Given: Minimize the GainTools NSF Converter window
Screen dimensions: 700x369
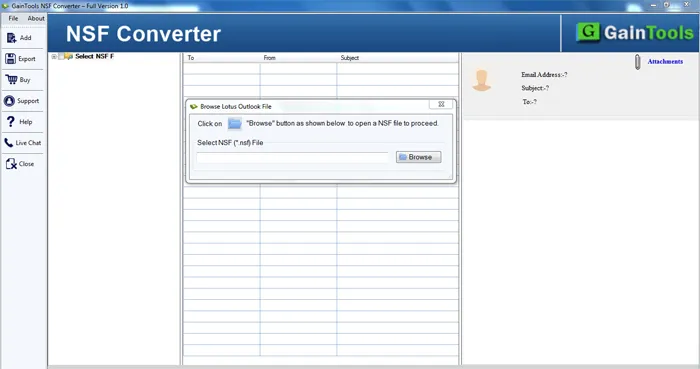Looking at the screenshot, I should pos(654,5).
